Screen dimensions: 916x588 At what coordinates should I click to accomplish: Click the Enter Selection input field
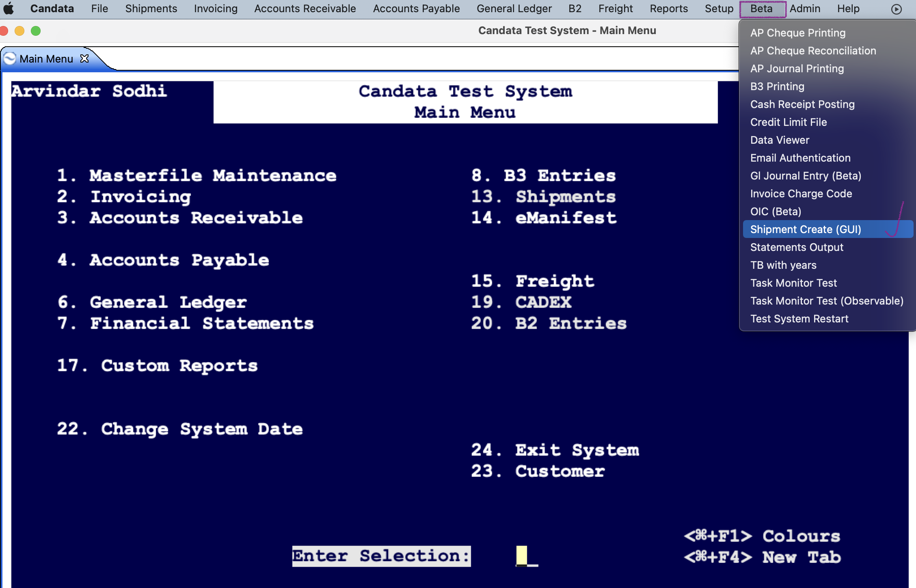[x=527, y=556]
